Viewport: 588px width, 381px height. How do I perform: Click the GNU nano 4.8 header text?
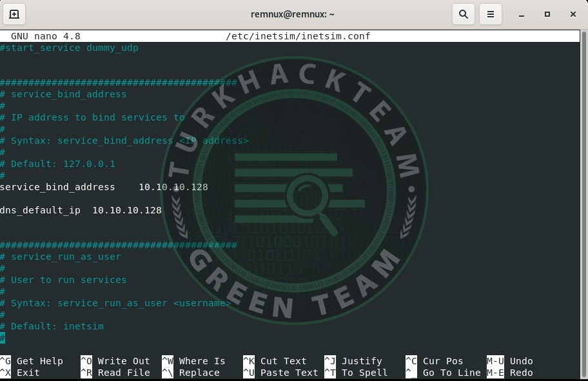[x=46, y=36]
